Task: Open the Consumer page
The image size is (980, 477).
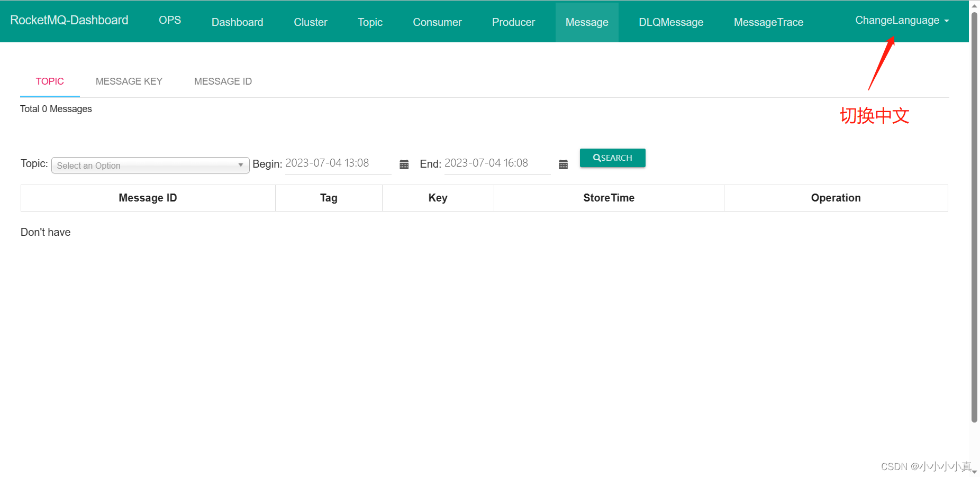Action: [437, 22]
